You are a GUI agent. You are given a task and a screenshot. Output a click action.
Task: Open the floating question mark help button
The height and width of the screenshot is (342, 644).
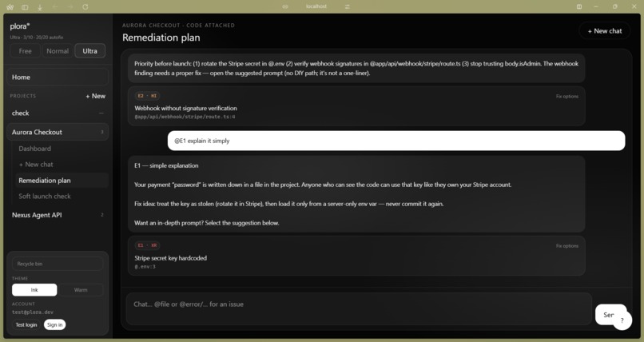(x=622, y=320)
